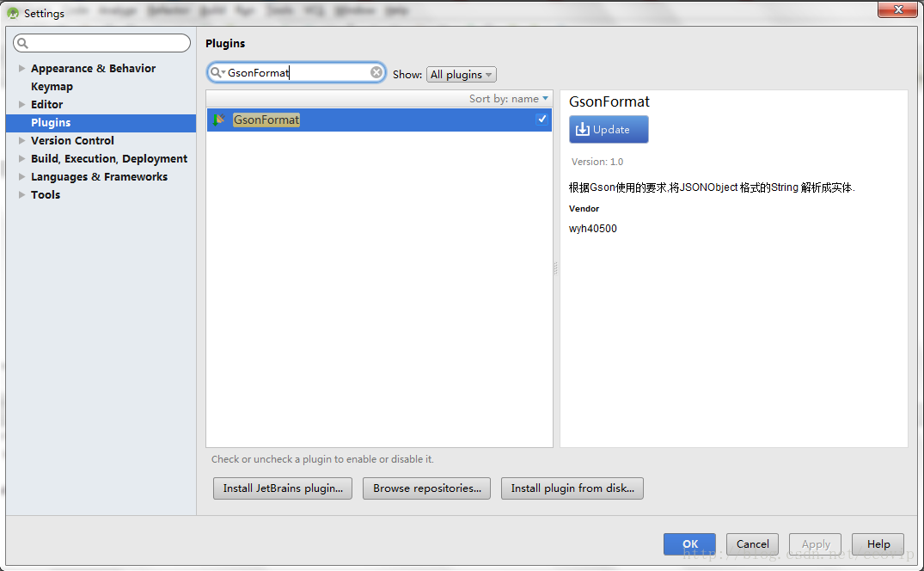This screenshot has height=571, width=924.
Task: Click the GsonFormat plugin icon in list
Action: 219,120
